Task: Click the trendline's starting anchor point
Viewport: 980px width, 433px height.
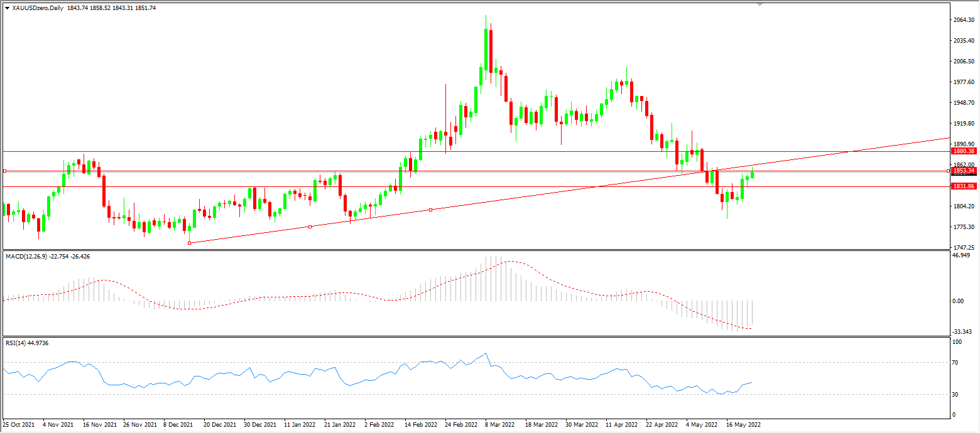Action: [189, 243]
